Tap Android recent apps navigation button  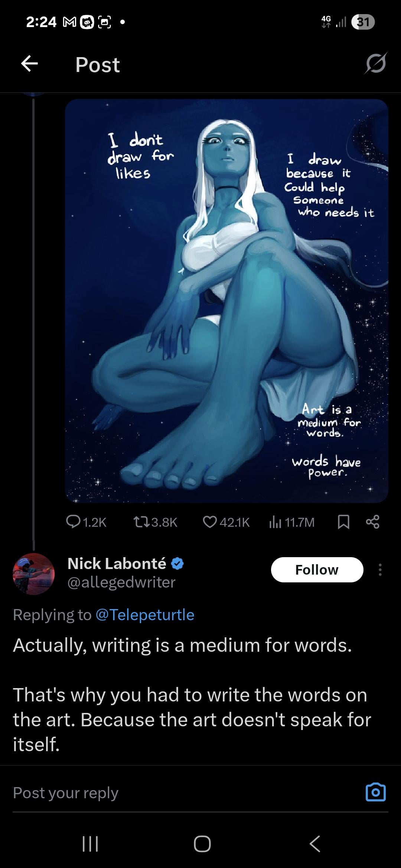tap(90, 844)
